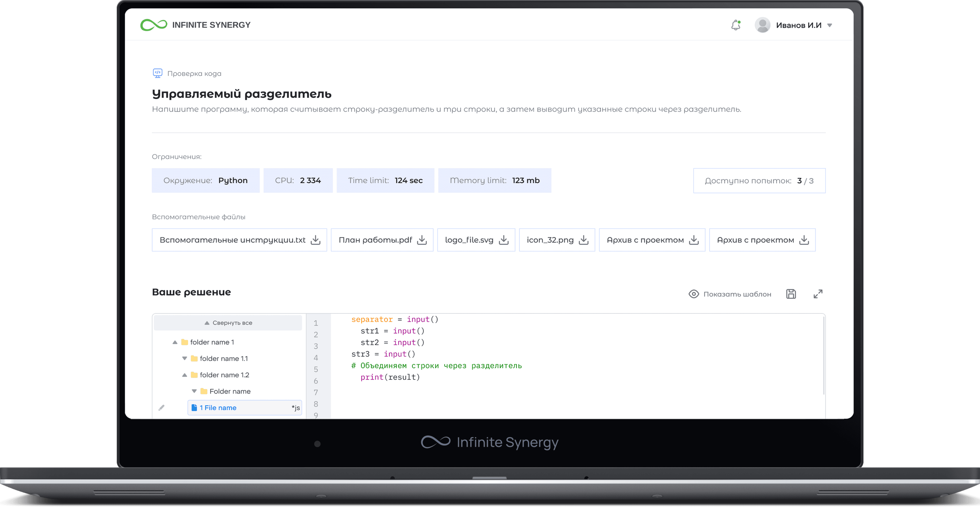The height and width of the screenshot is (510, 980).
Task: Click the code editor vertical scrollbar
Action: [x=824, y=356]
